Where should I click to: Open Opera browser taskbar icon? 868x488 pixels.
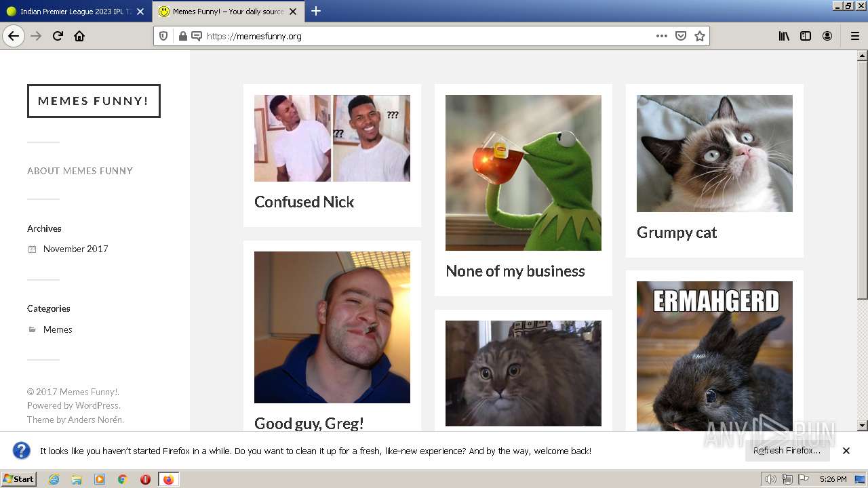click(x=145, y=479)
